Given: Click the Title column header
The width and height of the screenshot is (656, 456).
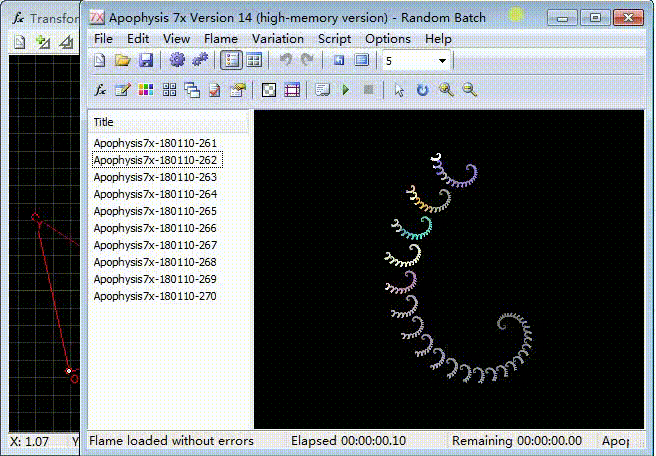Looking at the screenshot, I should click(x=169, y=122).
